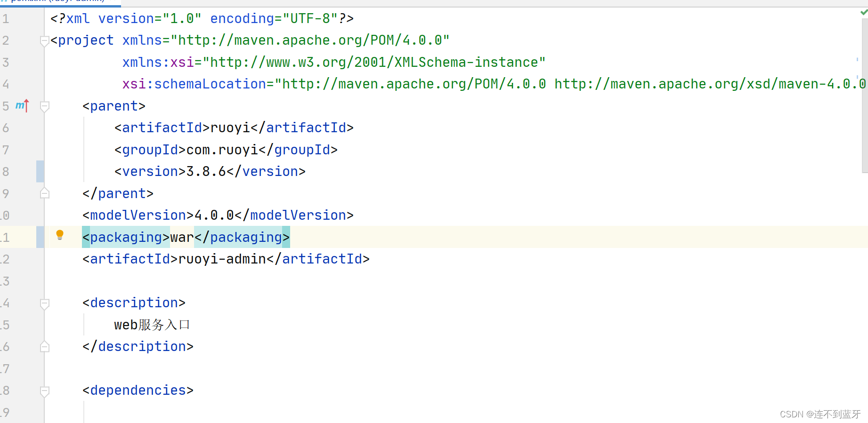Click the word war in packaging
The image size is (868, 423).
point(182,237)
